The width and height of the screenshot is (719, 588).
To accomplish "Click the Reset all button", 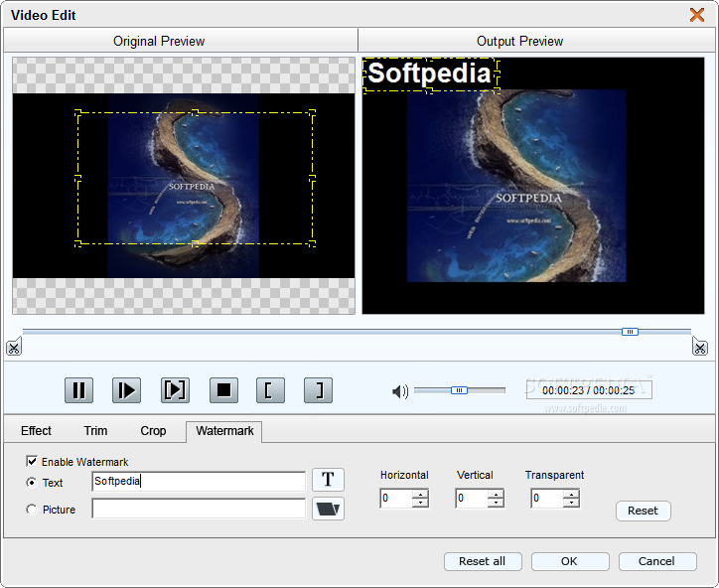I will tap(483, 561).
